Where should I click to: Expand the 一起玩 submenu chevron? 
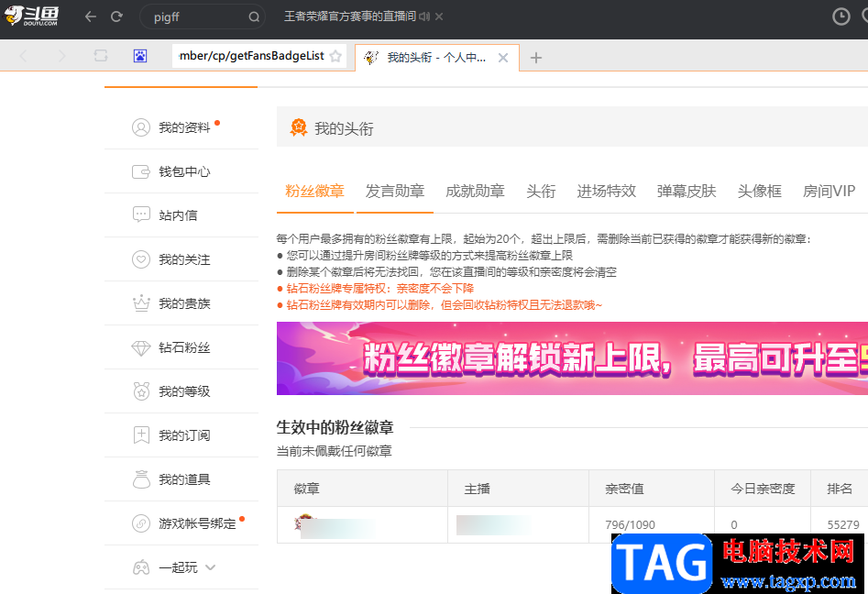(x=211, y=567)
